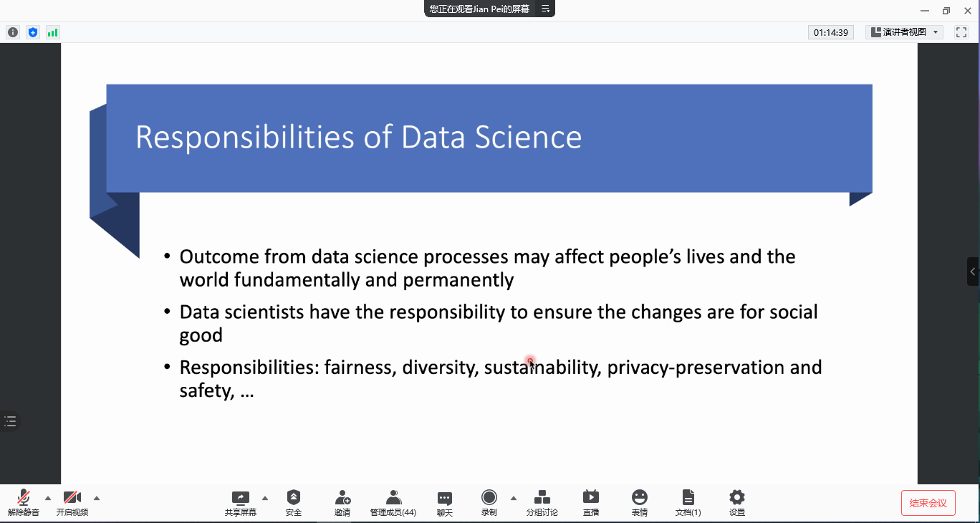
Task: Open the Chat panel
Action: tap(445, 502)
